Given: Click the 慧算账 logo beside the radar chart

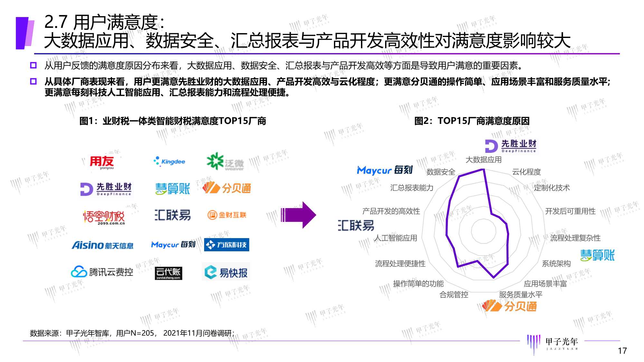Looking at the screenshot, I should click(598, 255).
